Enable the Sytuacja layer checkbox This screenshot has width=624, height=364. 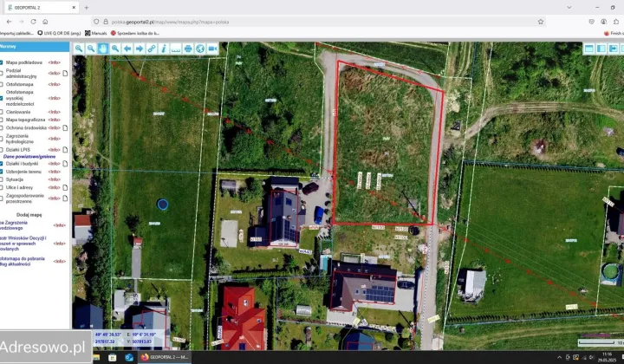1,179
